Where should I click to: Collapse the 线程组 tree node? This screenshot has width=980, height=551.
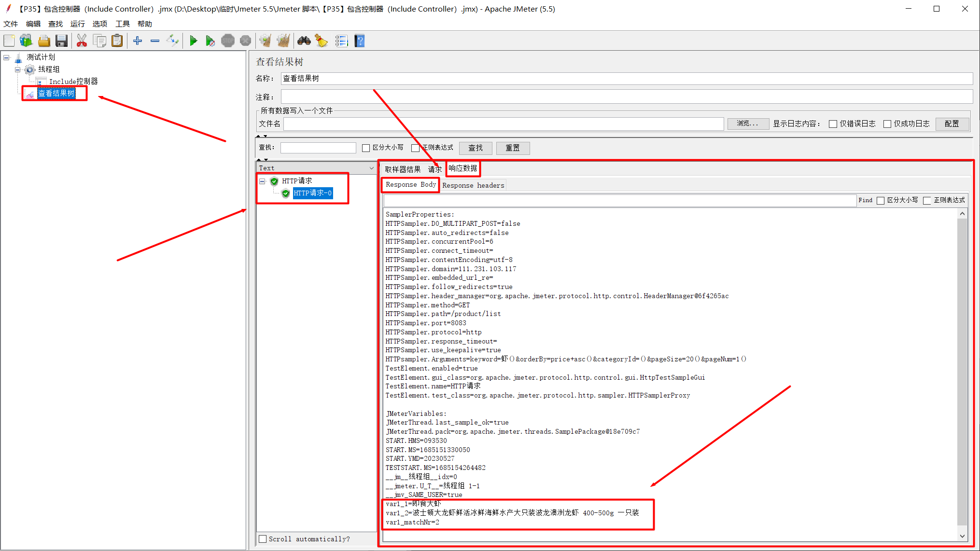tap(18, 69)
